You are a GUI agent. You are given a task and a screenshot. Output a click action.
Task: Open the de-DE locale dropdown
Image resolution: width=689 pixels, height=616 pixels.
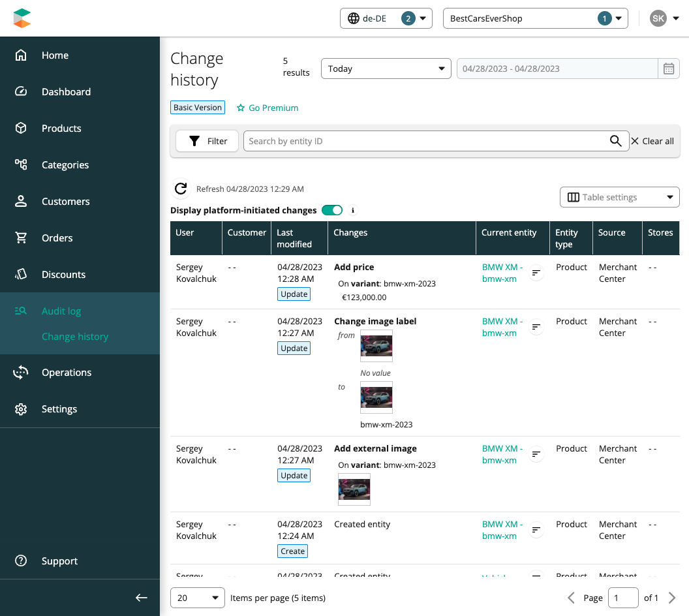click(x=386, y=18)
